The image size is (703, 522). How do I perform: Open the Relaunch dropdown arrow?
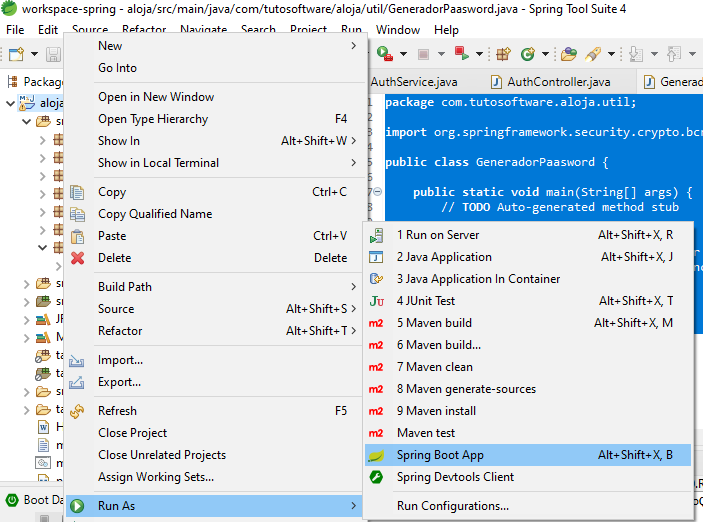pos(479,54)
